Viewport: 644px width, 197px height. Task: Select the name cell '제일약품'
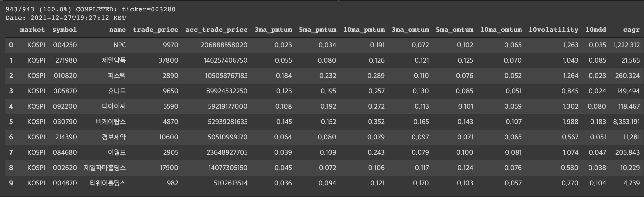click(114, 60)
